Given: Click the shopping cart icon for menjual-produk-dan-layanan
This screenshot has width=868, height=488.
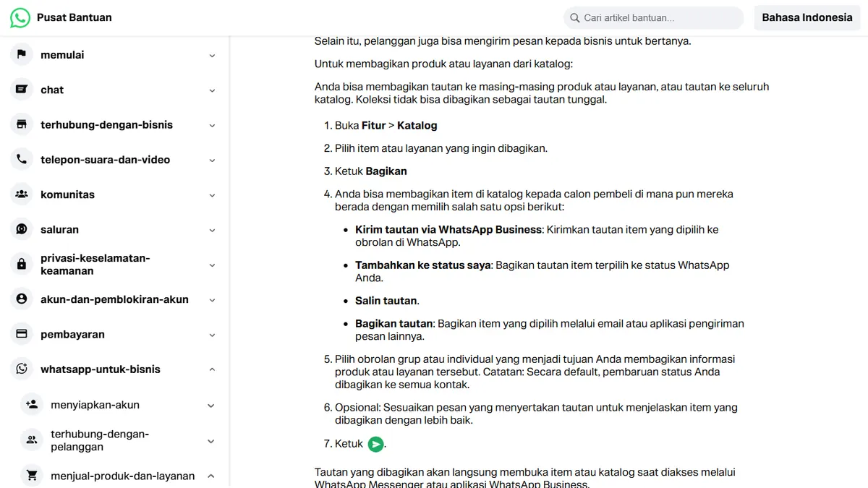Looking at the screenshot, I should [32, 476].
